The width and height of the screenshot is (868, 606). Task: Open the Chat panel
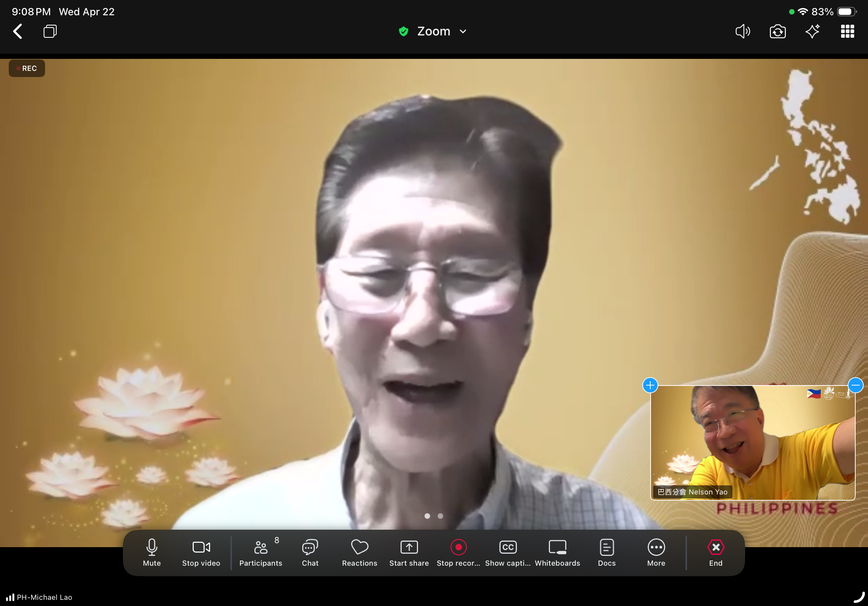[310, 552]
